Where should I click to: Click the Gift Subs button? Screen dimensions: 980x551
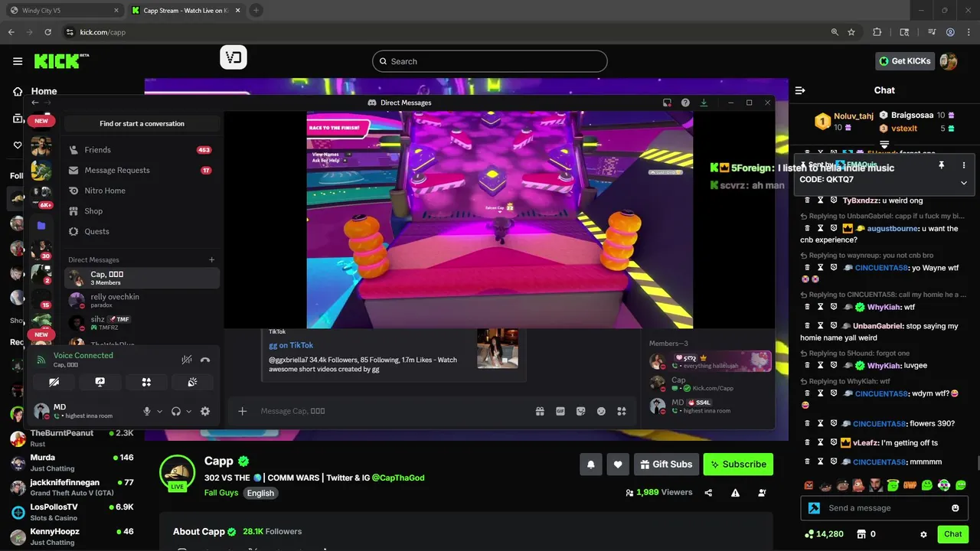(665, 464)
